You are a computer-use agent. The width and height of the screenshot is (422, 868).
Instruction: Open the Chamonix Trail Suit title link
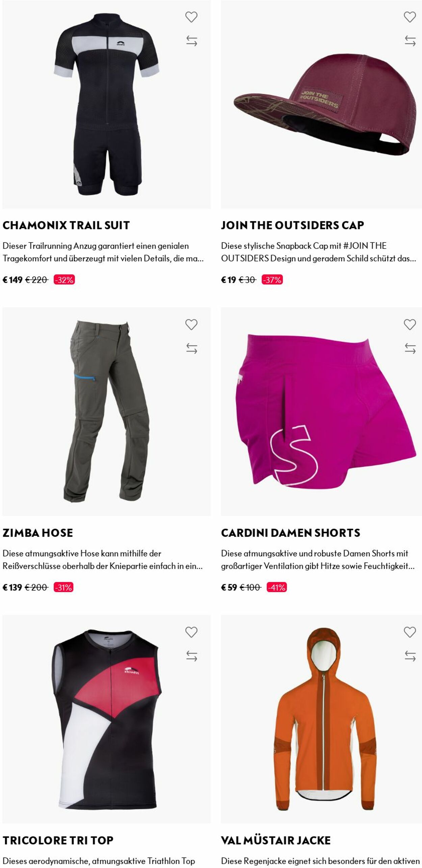point(66,225)
